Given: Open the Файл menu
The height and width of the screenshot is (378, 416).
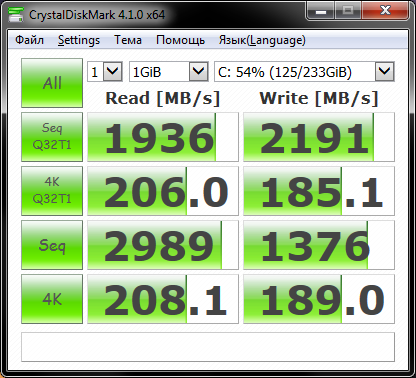Looking at the screenshot, I should point(29,40).
